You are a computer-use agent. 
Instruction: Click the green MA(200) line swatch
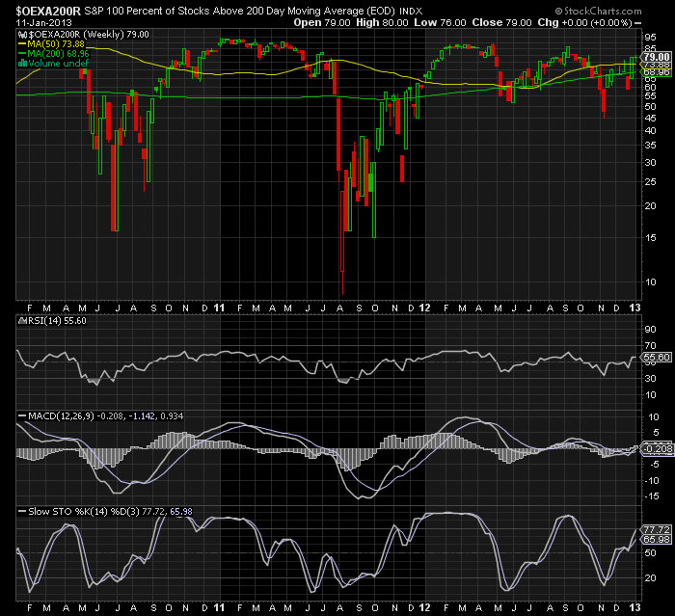click(x=22, y=54)
